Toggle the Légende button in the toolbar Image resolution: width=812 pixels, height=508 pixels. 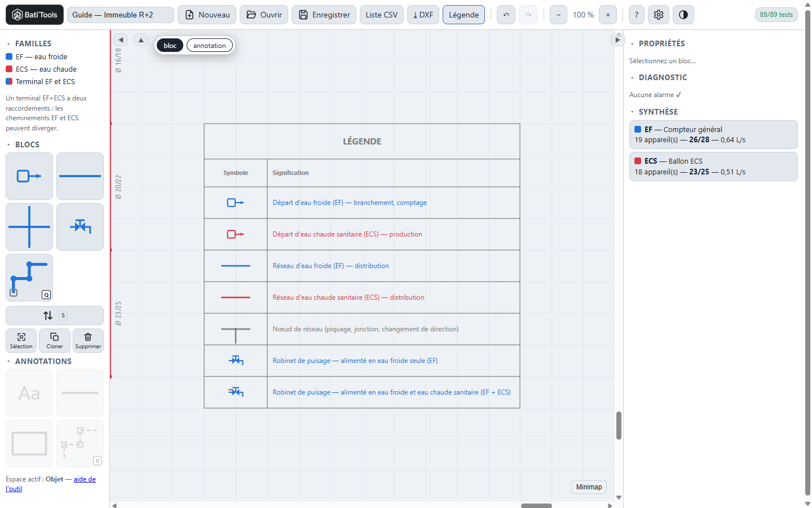464,15
